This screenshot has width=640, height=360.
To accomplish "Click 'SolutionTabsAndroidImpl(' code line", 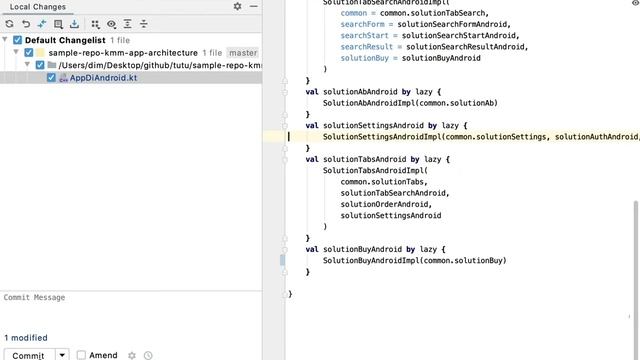I will pyautogui.click(x=375, y=171).
